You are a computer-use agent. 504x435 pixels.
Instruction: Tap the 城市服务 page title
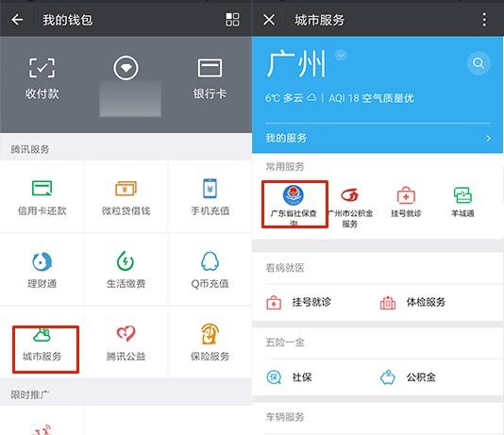click(320, 20)
